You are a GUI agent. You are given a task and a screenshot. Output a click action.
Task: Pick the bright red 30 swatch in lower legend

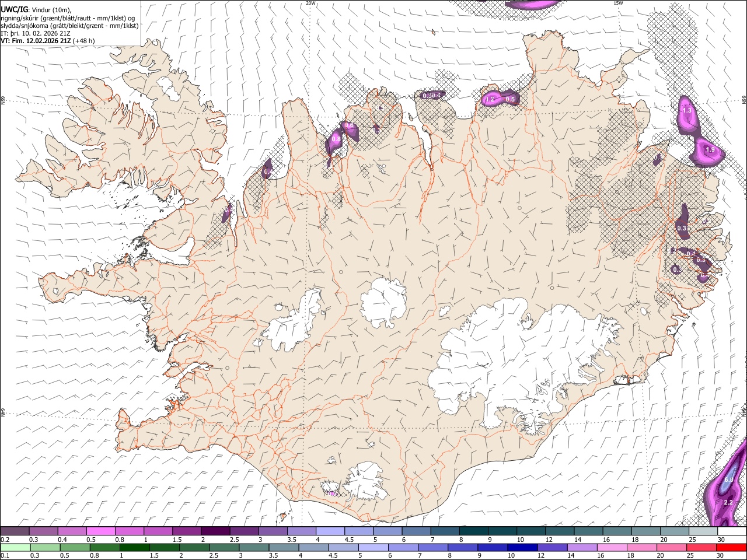coord(731,547)
